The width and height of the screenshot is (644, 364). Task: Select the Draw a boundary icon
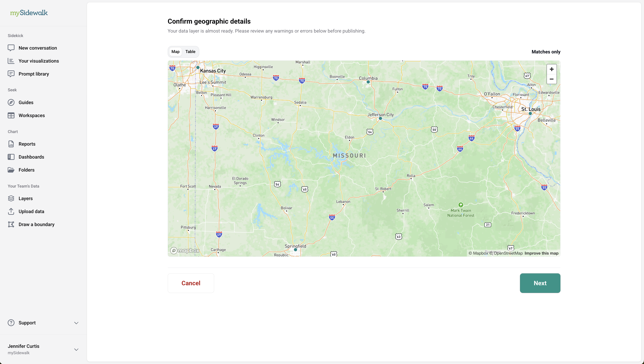coord(11,224)
